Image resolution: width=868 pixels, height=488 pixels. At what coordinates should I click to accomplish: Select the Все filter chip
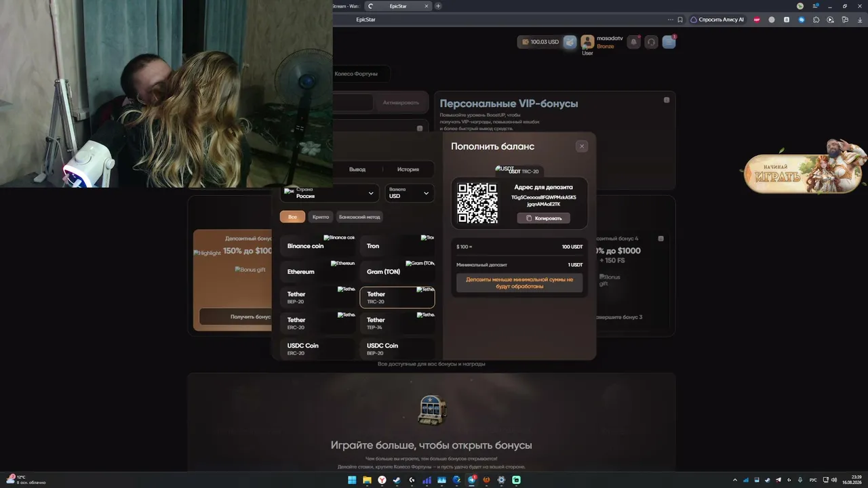point(292,217)
